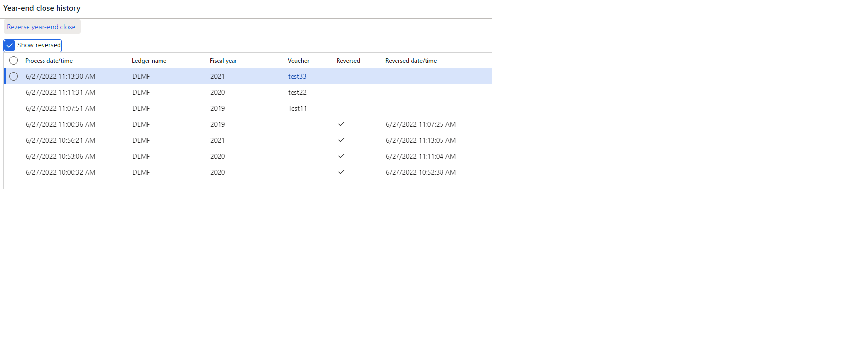Uncheck the Show reversed checkbox

10,45
